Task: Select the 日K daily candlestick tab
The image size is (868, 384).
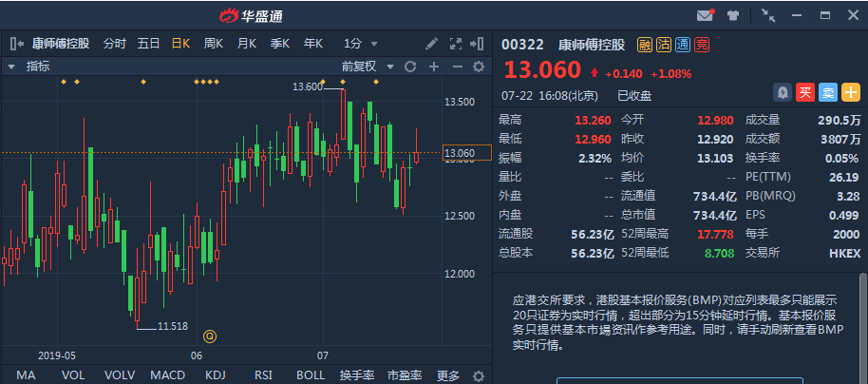Action: coord(180,44)
